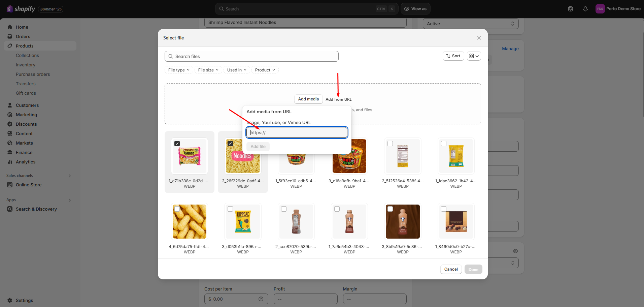644x307 pixels.
Task: Click the Analytics bar chart icon
Action: 10,162
